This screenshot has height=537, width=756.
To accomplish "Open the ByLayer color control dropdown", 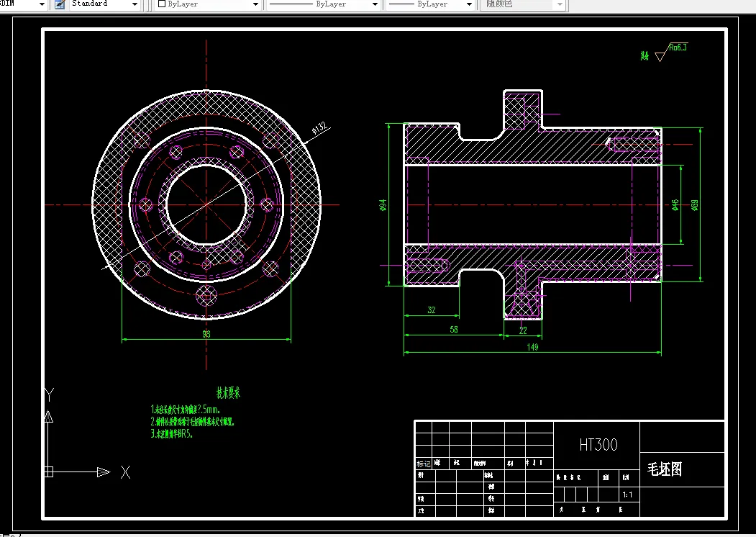I will pyautogui.click(x=256, y=4).
